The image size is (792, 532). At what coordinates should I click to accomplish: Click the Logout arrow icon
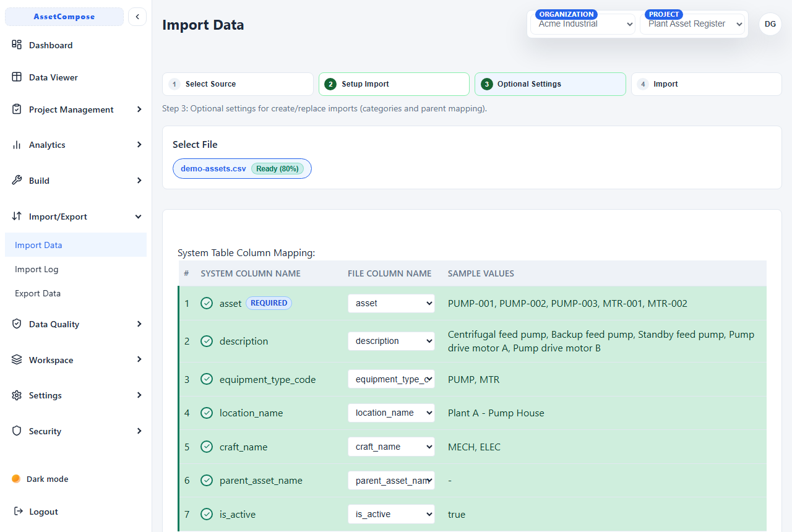18,512
